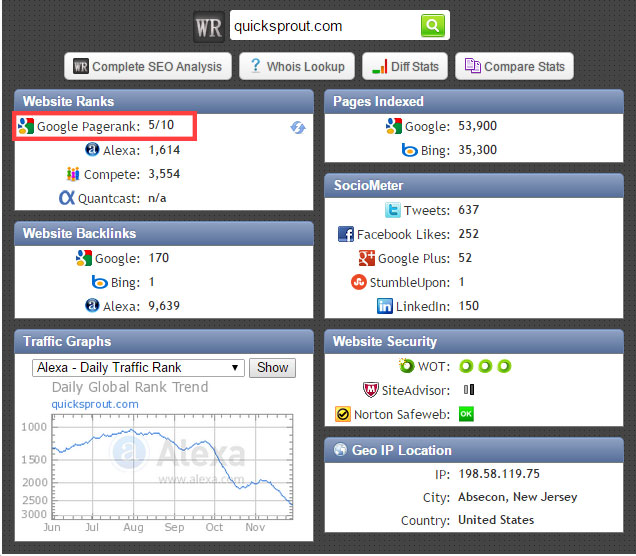The height and width of the screenshot is (556, 636).
Task: Open Diff Stats
Action: (x=405, y=66)
